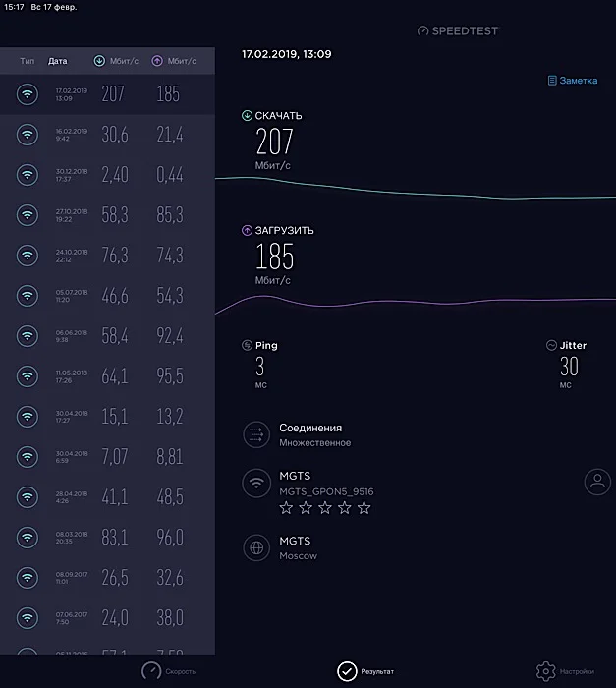Viewport: 616px width, 688px height.
Task: Rate MGTS with the fifth star
Action: [x=364, y=508]
